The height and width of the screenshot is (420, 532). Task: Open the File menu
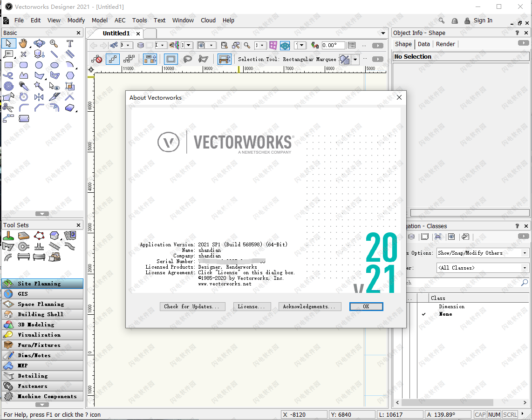tap(19, 20)
